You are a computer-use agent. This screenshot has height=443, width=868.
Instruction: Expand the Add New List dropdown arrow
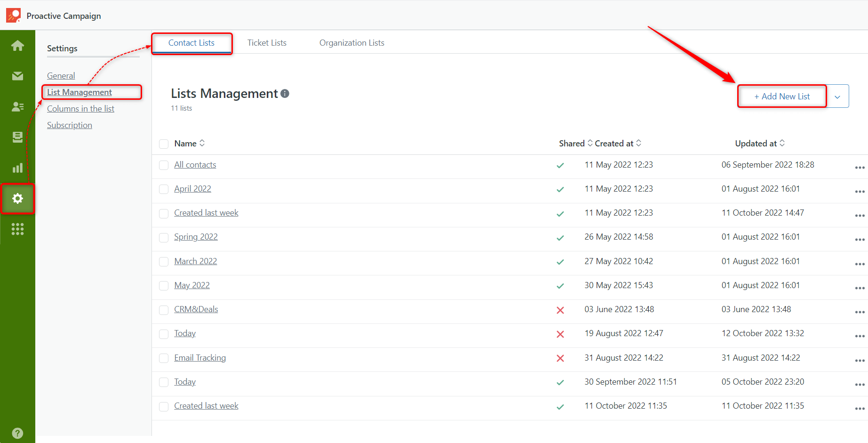[x=838, y=96]
